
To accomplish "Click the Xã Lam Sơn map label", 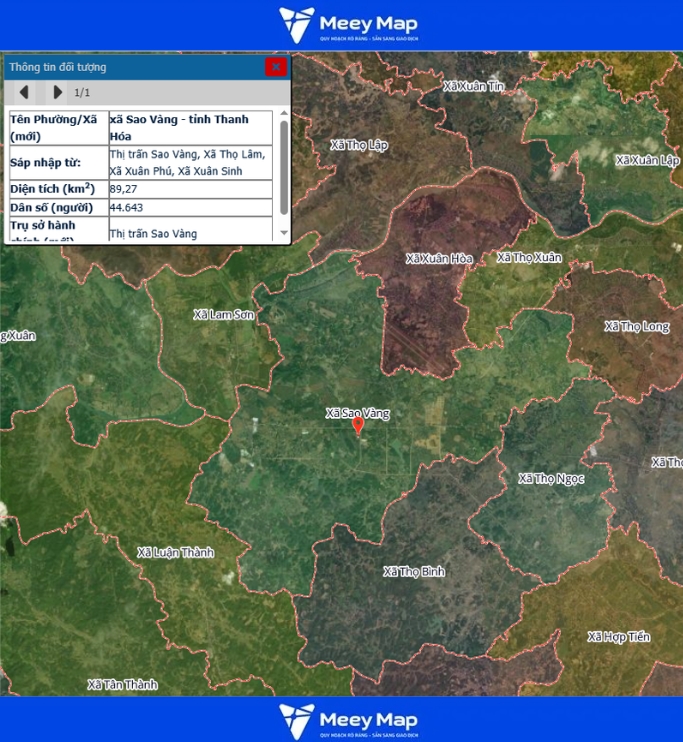I will coord(224,314).
